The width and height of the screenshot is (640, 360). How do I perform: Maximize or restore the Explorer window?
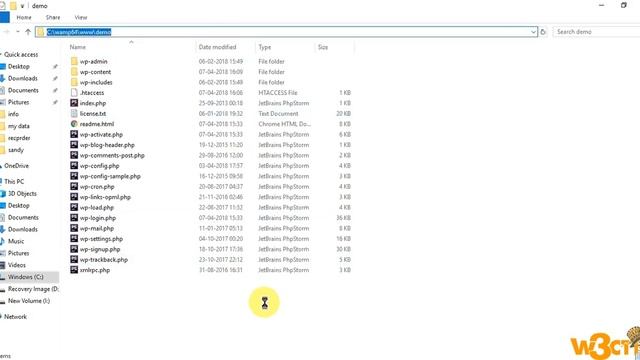pos(623,5)
